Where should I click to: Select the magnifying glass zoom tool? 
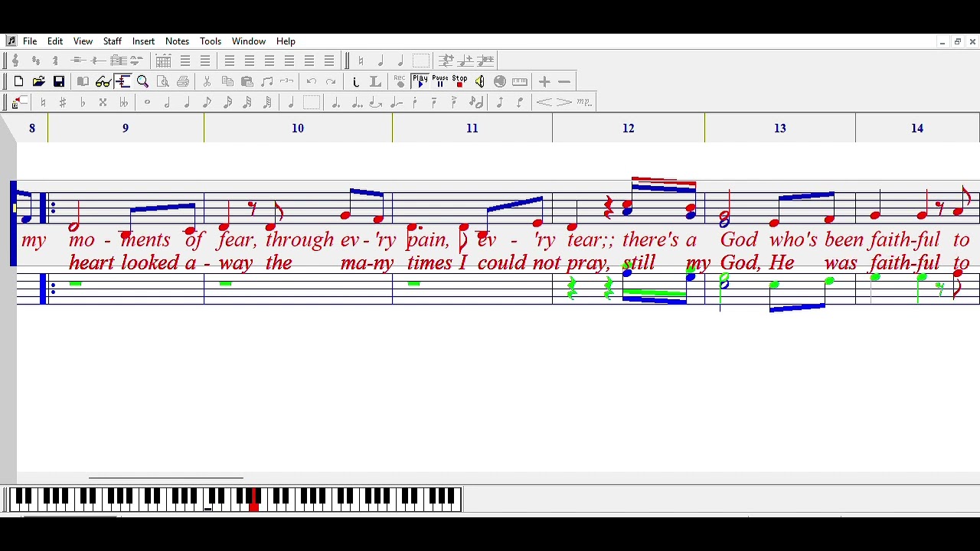click(x=142, y=82)
